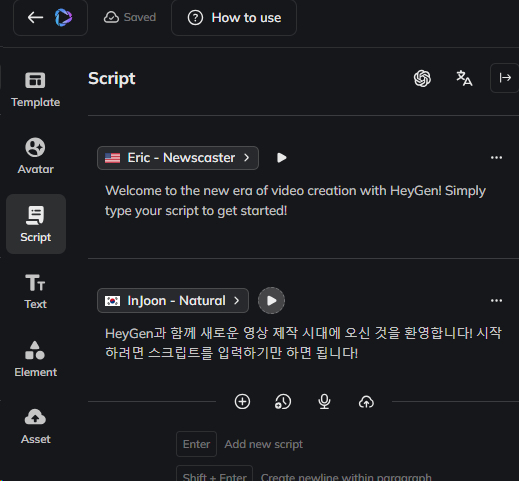Edit the Korean HeyGen script text
This screenshot has width=519, height=481.
point(303,343)
